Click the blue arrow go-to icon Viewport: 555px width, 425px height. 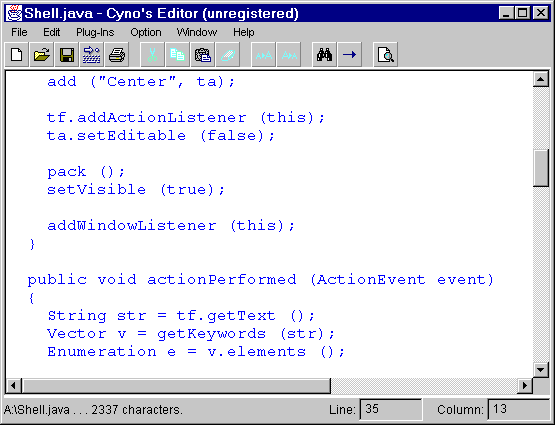click(349, 55)
